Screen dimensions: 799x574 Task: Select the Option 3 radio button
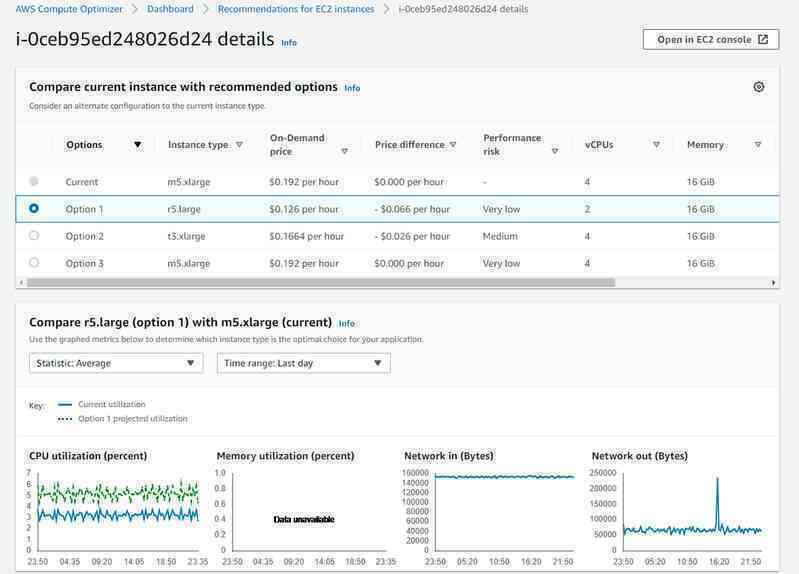(x=34, y=263)
